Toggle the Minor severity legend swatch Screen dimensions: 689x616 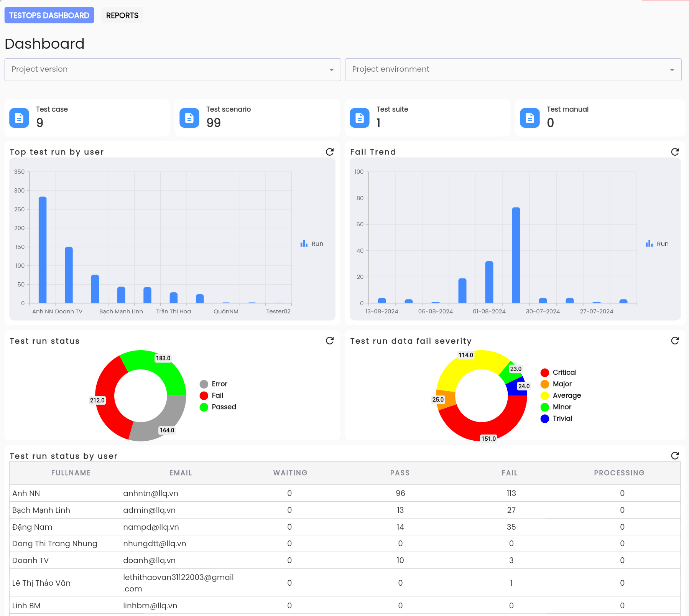(x=545, y=407)
